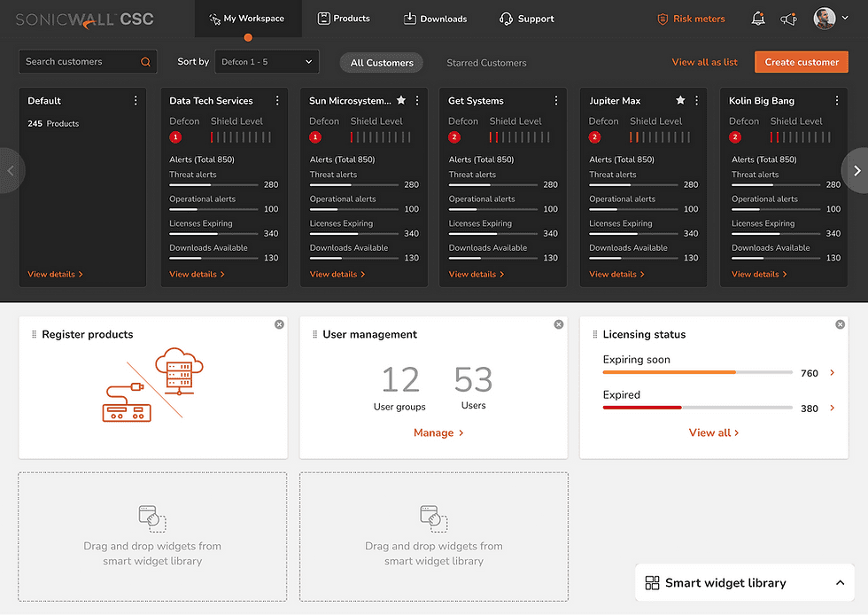Close the User management widget

point(559,324)
